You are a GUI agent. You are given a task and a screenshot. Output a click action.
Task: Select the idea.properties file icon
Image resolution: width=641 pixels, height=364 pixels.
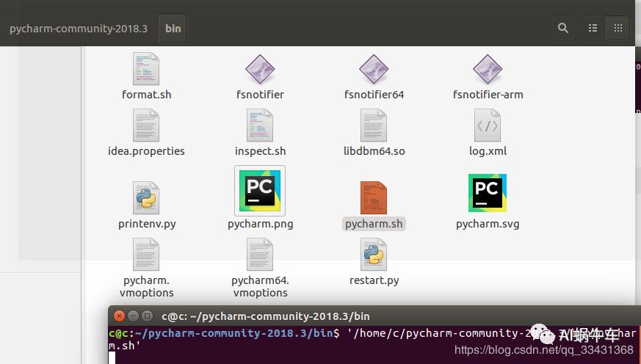pyautogui.click(x=146, y=125)
